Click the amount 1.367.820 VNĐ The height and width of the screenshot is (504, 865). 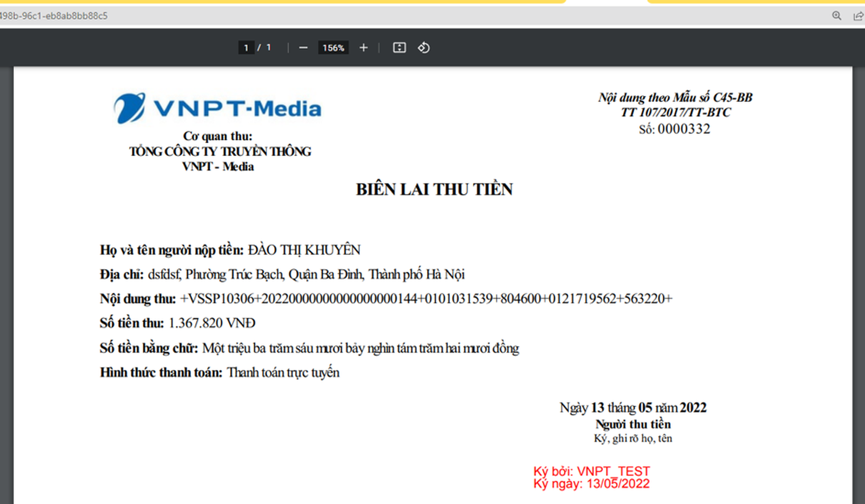click(x=212, y=323)
